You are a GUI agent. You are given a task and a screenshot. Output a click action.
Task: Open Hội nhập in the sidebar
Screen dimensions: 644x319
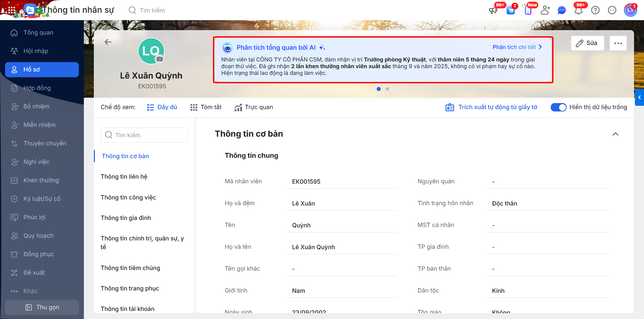tap(42, 51)
